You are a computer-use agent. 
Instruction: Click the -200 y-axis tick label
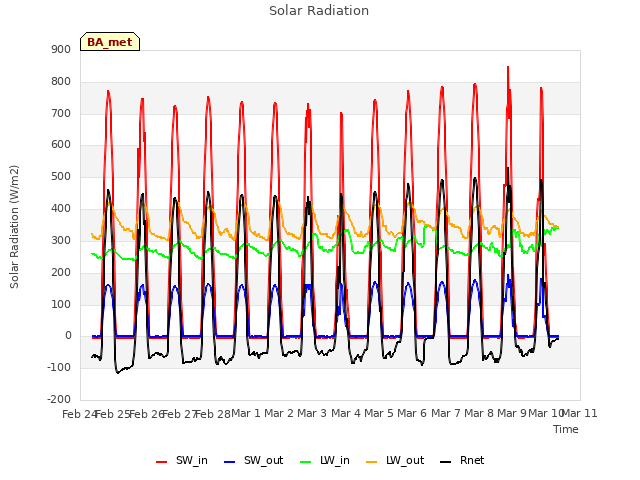59,400
